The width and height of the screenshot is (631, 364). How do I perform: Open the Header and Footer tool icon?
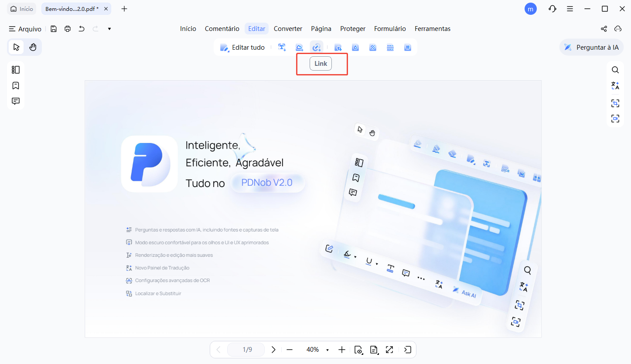(x=390, y=48)
